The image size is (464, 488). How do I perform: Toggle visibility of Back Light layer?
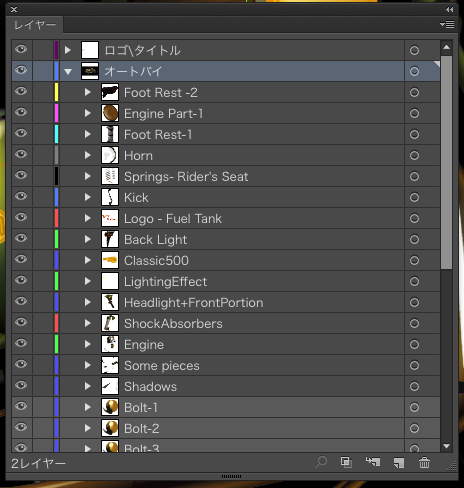tap(21, 238)
